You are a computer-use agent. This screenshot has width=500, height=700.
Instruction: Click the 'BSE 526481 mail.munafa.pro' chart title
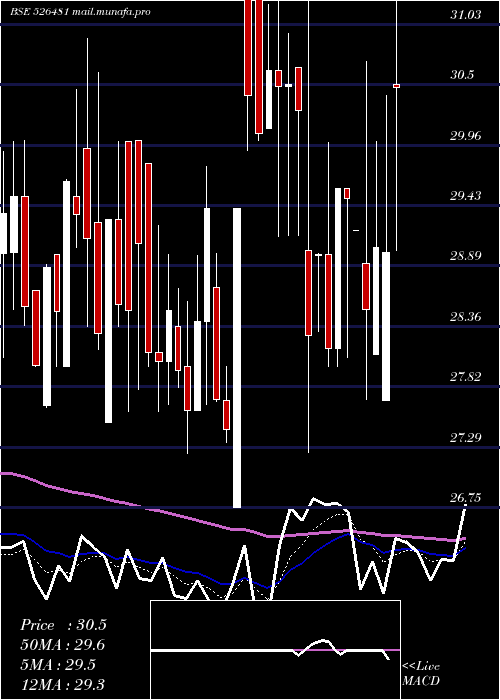(80, 12)
